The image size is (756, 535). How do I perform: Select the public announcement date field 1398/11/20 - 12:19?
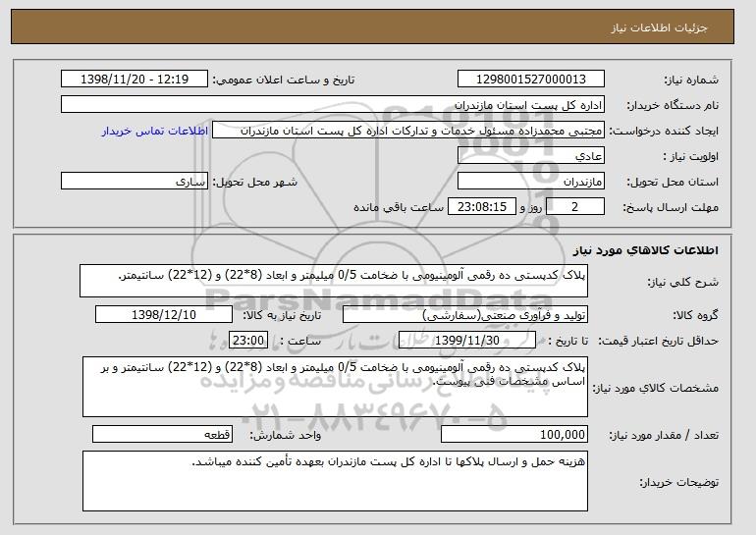click(135, 80)
